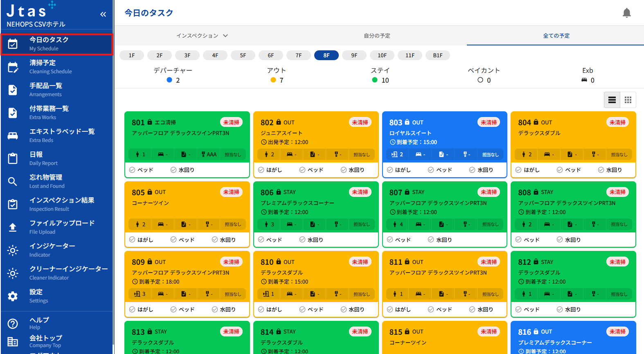The width and height of the screenshot is (644, 354).
Task: Select the 5F floor button
Action: tap(243, 55)
